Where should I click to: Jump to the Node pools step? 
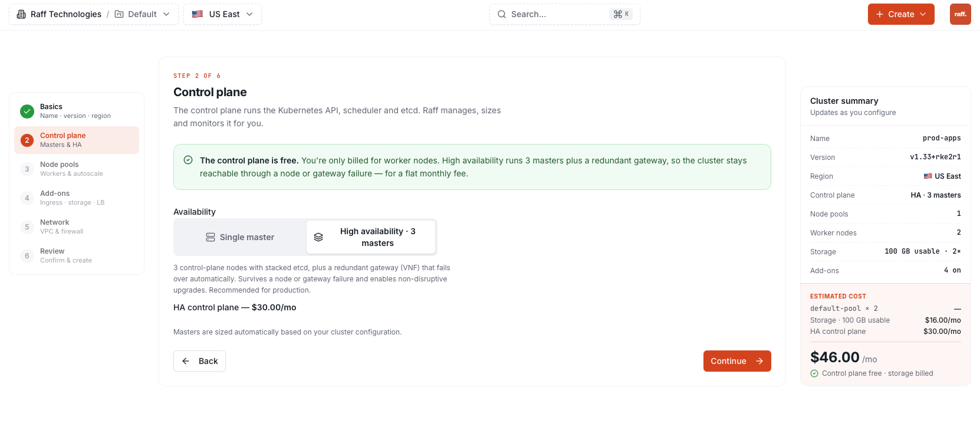[x=77, y=169]
